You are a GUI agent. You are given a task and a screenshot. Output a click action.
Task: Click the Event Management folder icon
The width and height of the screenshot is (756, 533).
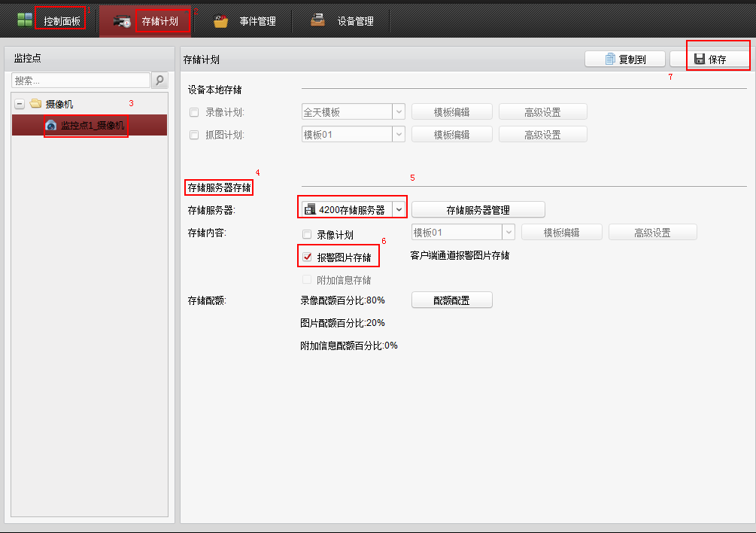220,21
